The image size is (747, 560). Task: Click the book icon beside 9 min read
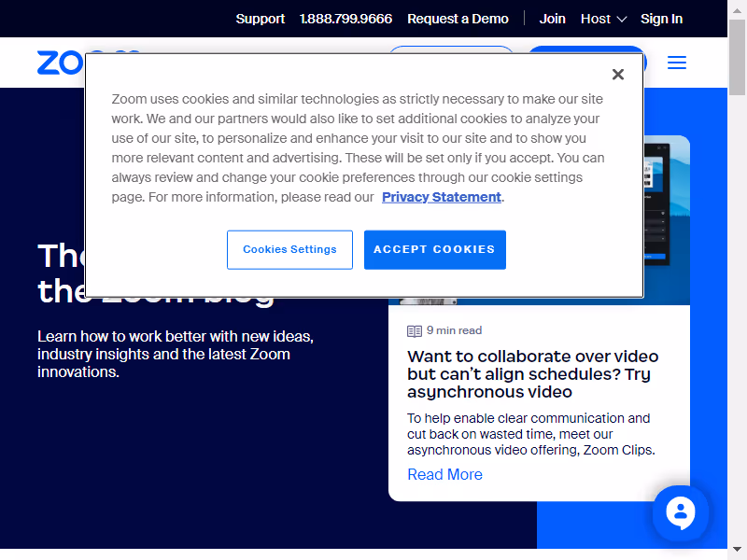pos(415,331)
